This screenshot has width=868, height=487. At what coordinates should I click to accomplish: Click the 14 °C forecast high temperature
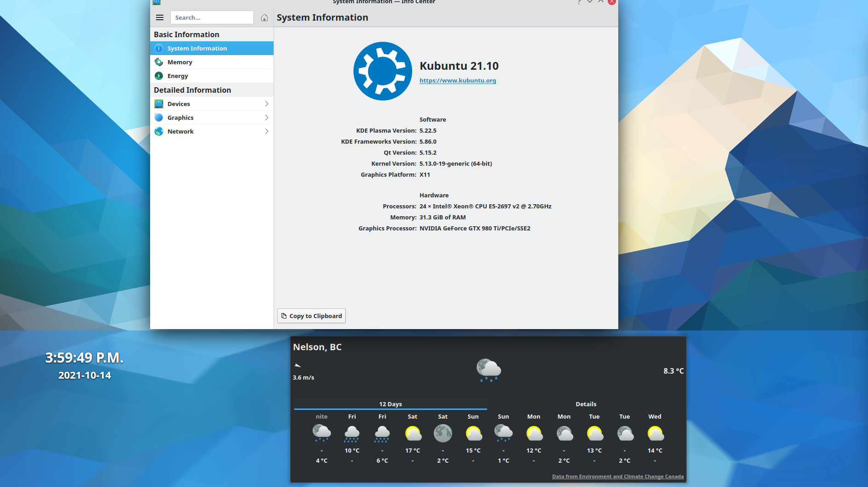[x=655, y=450]
